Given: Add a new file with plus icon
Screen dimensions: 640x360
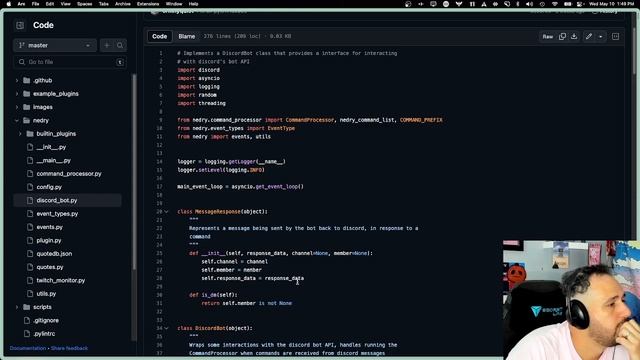Looking at the screenshot, I should 107,45.
